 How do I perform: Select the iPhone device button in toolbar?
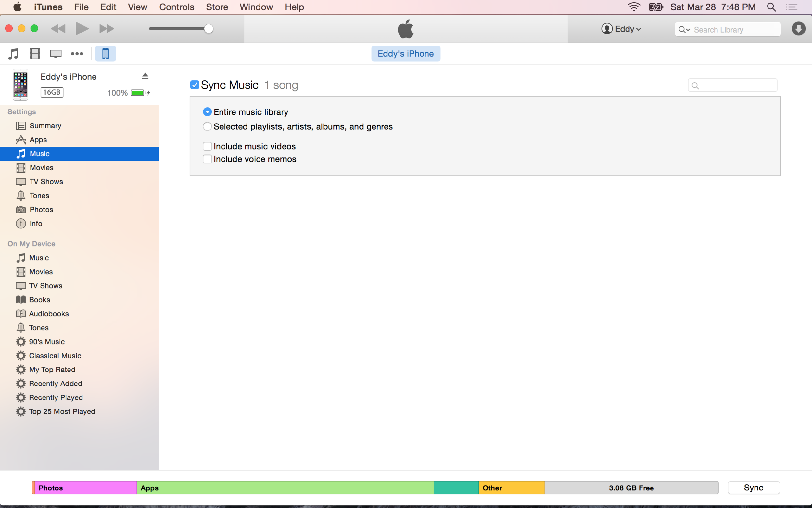click(106, 54)
